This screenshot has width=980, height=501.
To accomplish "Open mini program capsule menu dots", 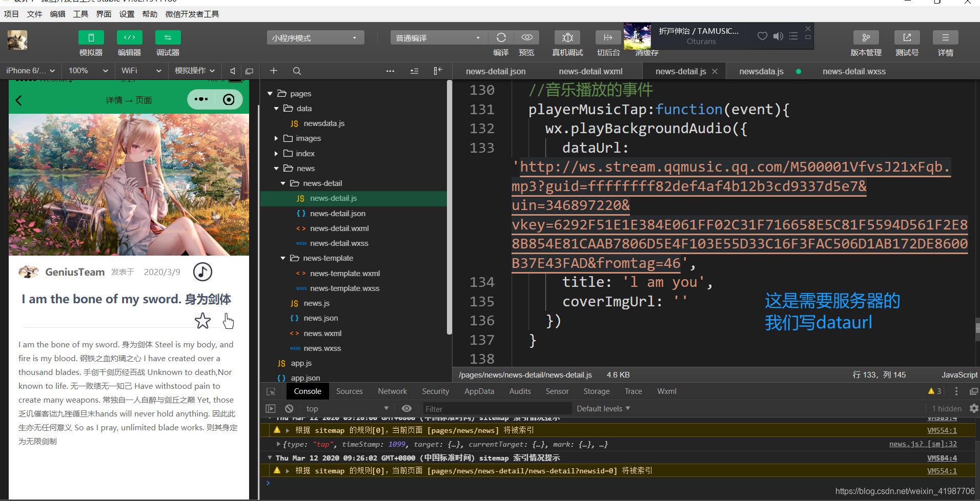I will 201,99.
